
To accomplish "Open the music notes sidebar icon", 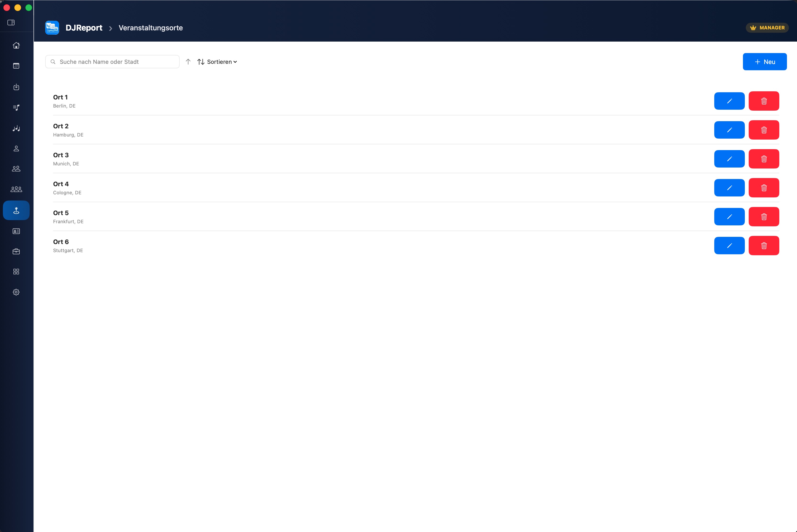I will click(x=16, y=128).
